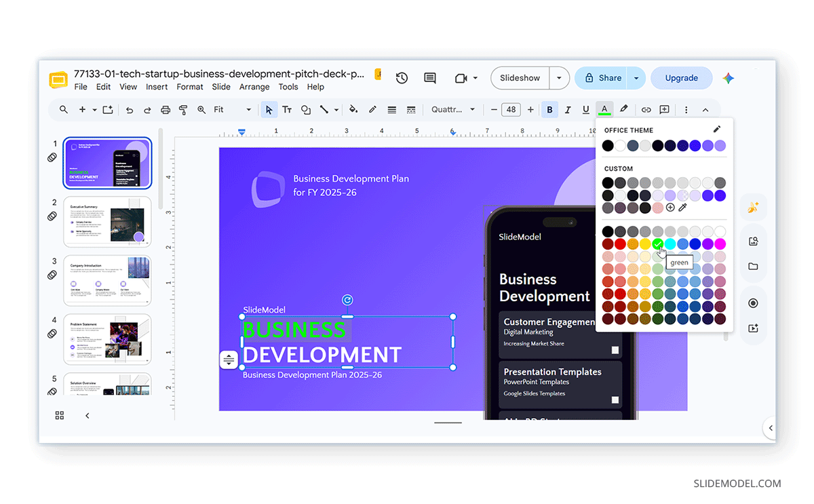Edit the Office Theme colors pencil
This screenshot has width=814, height=504.
pos(717,129)
